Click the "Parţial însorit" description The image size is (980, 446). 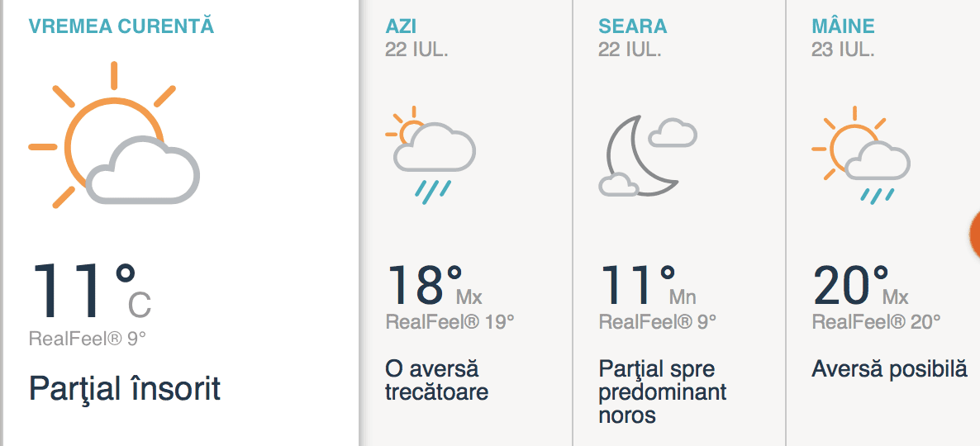click(125, 387)
